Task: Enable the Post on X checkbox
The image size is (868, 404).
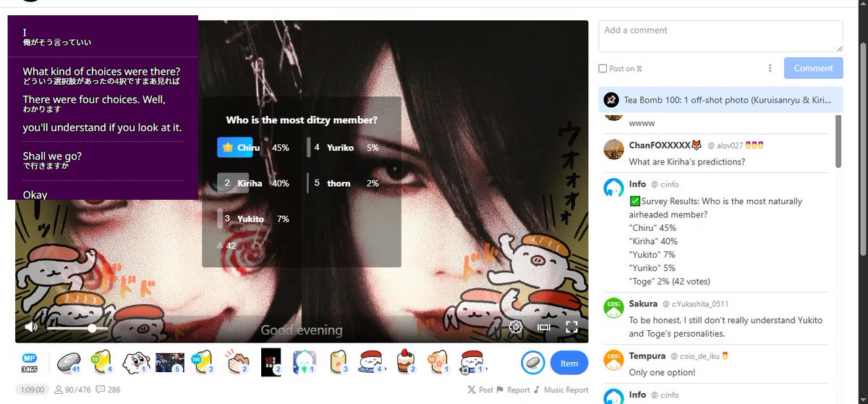Action: 603,69
